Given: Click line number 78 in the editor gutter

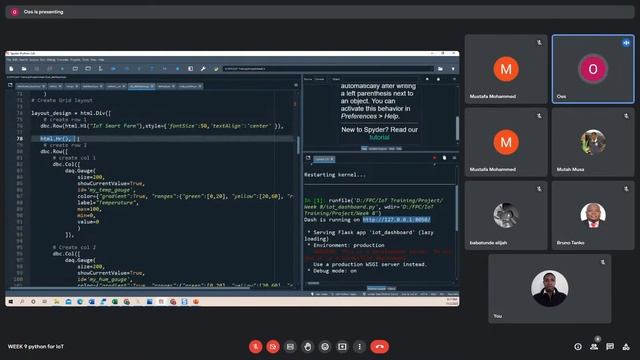Looking at the screenshot, I should 20,139.
